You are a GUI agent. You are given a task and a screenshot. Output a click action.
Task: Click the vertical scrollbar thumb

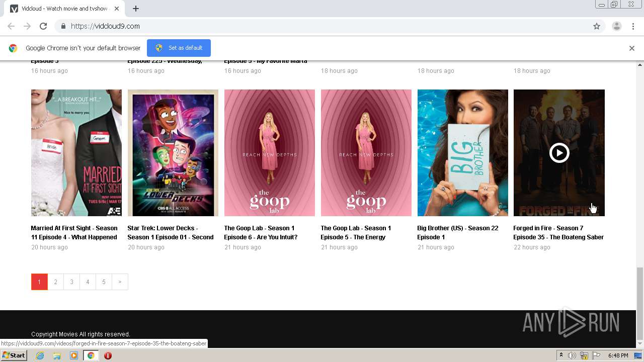(x=640, y=304)
